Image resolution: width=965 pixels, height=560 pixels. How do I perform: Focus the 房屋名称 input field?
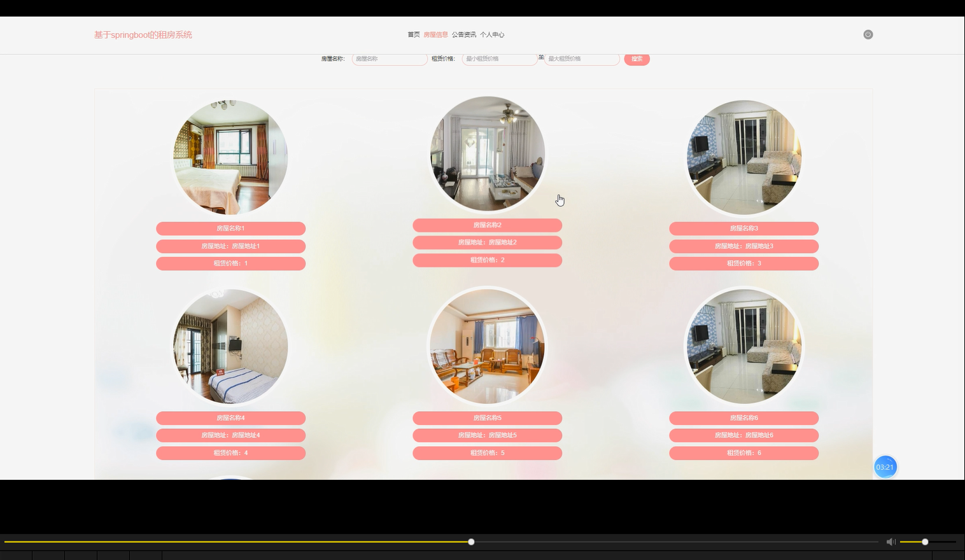(390, 59)
